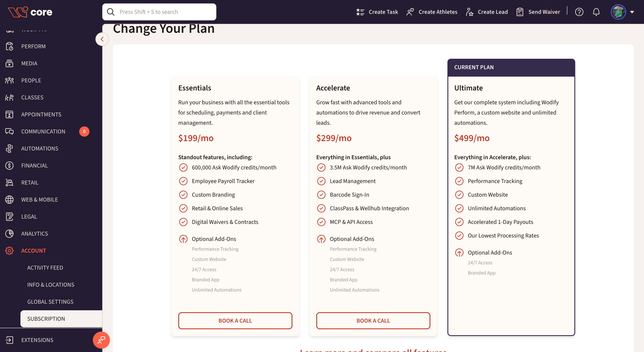This screenshot has width=644, height=352.
Task: Click the Create Task icon
Action: [360, 12]
